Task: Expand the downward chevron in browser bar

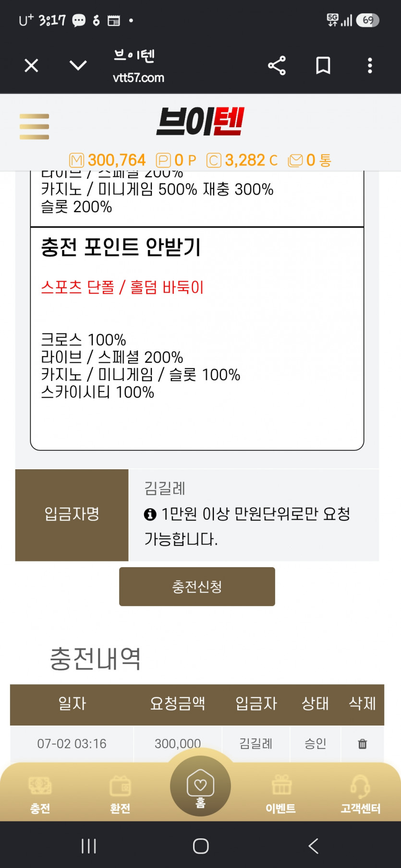Action: (x=78, y=65)
